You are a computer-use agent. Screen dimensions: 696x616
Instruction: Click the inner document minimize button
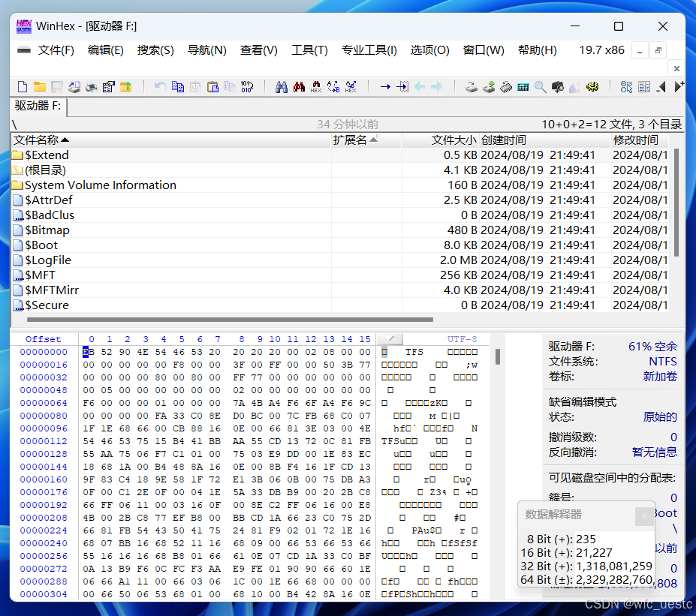coord(640,50)
